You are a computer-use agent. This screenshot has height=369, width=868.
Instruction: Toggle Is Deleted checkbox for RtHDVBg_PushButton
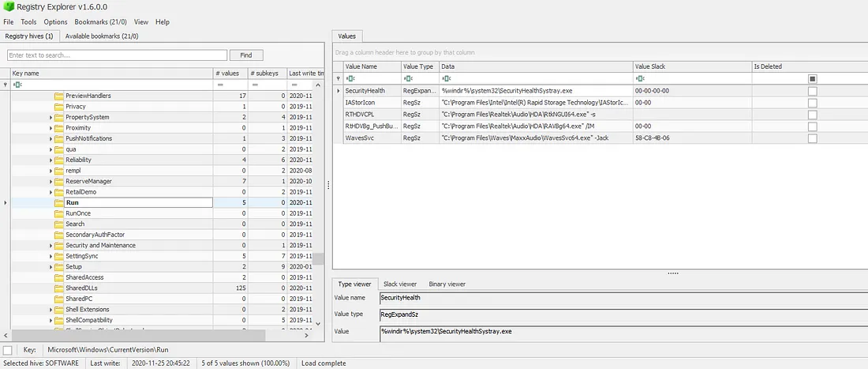point(812,126)
